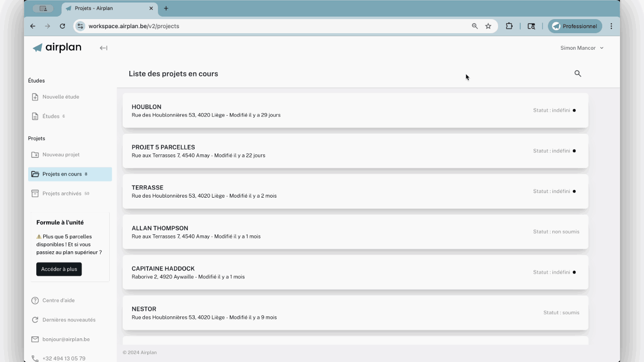644x362 pixels.
Task: Click 'Statut : non soumis' on ALLAN THOMPSON
Action: 556,232
